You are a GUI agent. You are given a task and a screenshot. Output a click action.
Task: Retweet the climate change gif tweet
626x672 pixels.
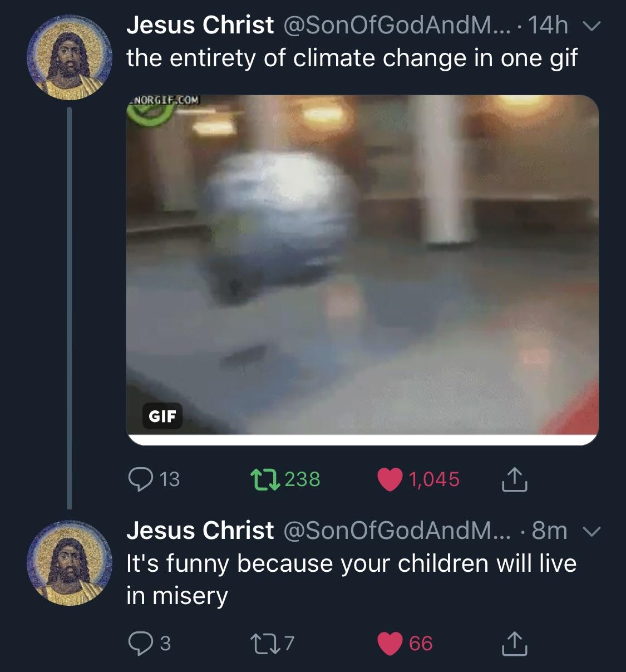click(x=285, y=479)
